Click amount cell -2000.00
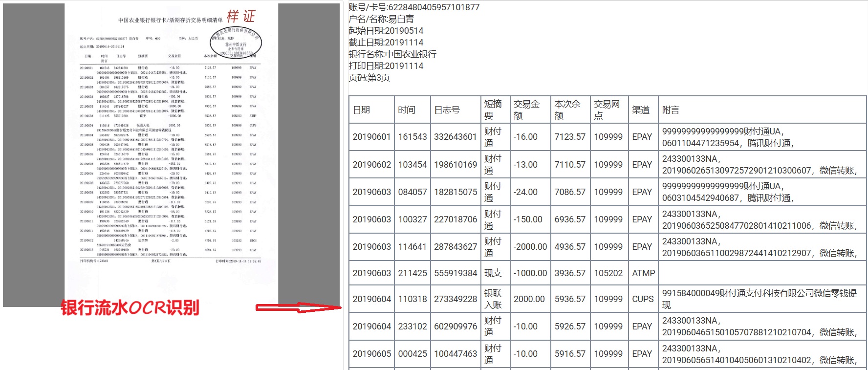This screenshot has height=370, width=868. click(x=530, y=247)
